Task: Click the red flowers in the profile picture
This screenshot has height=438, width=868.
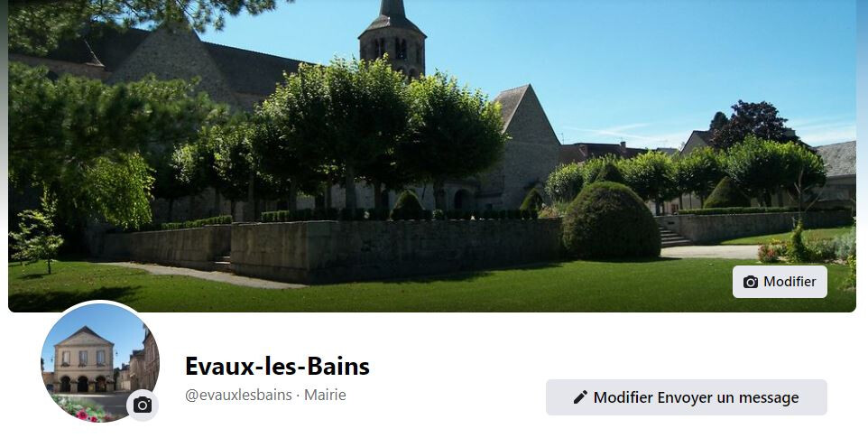Action: pyautogui.click(x=85, y=412)
